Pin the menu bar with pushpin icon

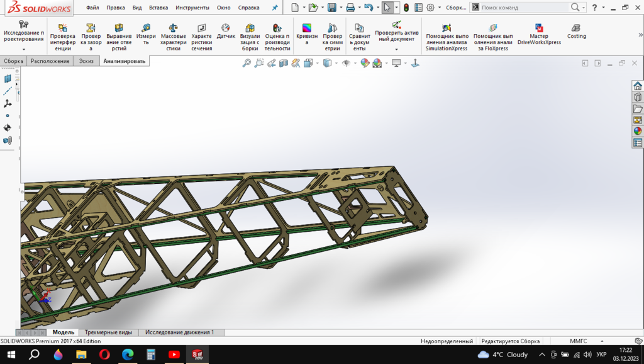[x=274, y=8]
